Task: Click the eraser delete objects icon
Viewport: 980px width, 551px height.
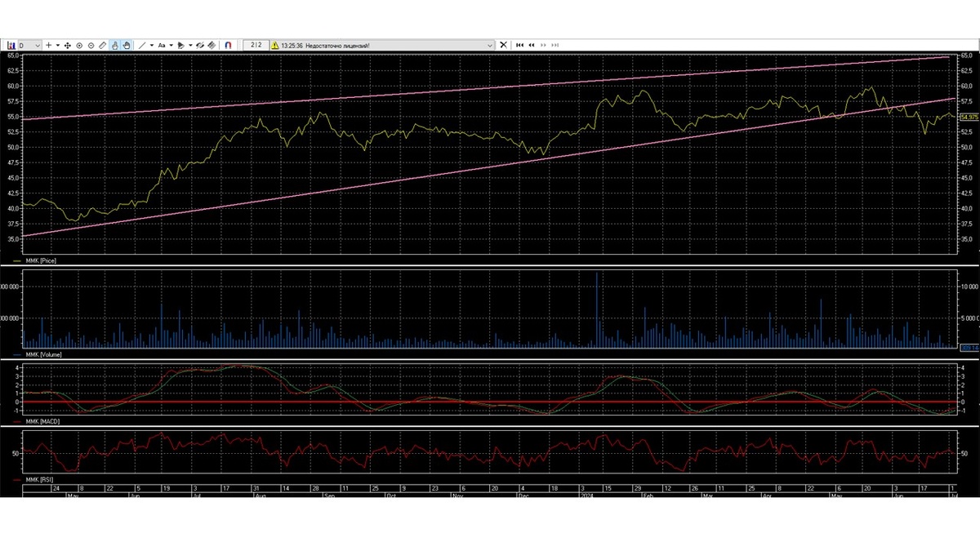Action: coord(212,46)
